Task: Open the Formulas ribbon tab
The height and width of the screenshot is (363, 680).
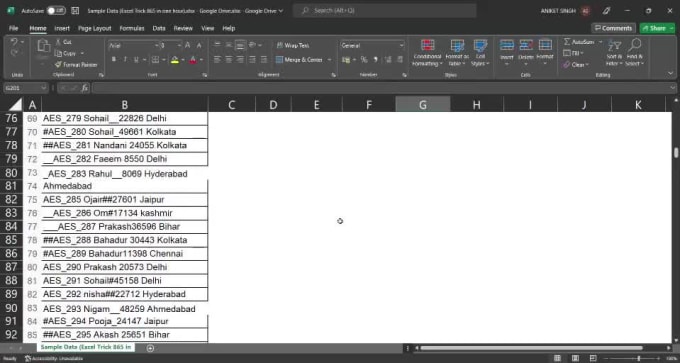Action: 132,28
